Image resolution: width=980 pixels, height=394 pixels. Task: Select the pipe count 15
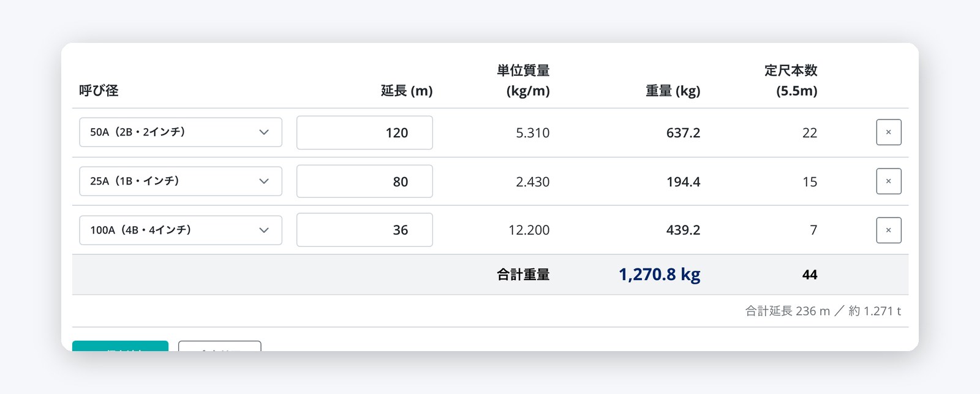(810, 182)
